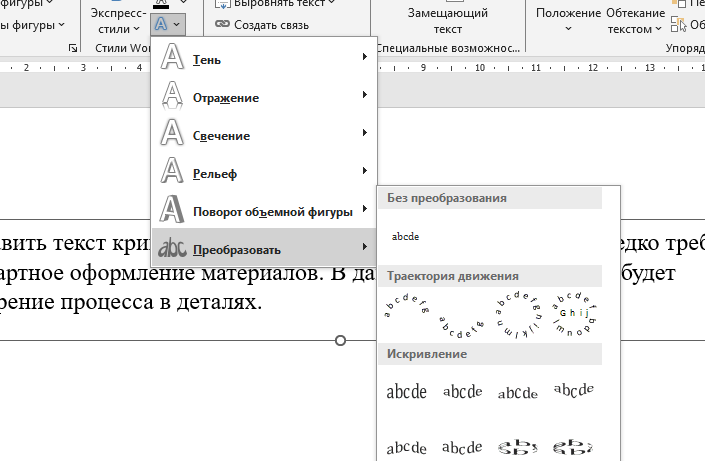The image size is (705, 461).
Task: Click the text box bottom resize handle
Action: (340, 341)
